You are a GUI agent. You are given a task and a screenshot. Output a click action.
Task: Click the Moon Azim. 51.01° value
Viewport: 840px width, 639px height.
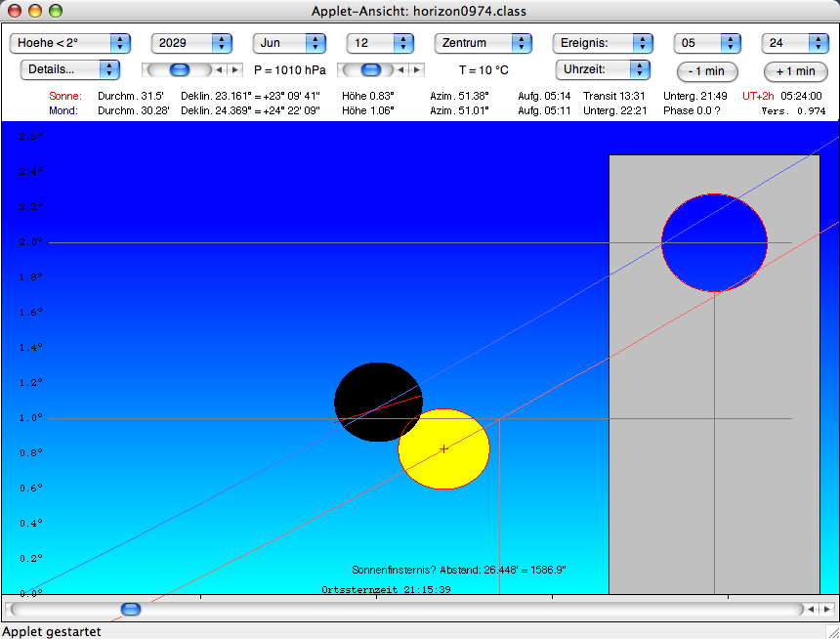459,110
